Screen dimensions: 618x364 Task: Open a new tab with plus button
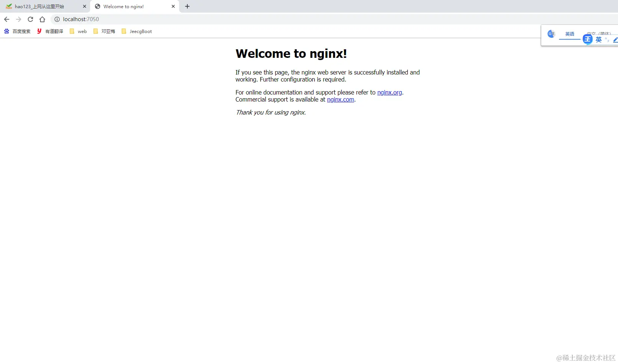[187, 6]
